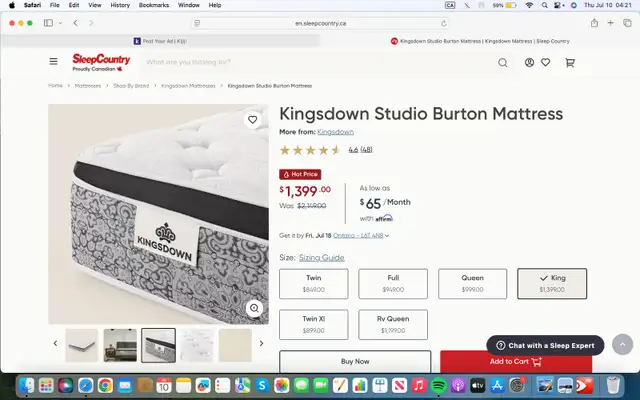The height and width of the screenshot is (400, 640).
Task: Open the Kingsdown brand link
Action: pyautogui.click(x=336, y=132)
